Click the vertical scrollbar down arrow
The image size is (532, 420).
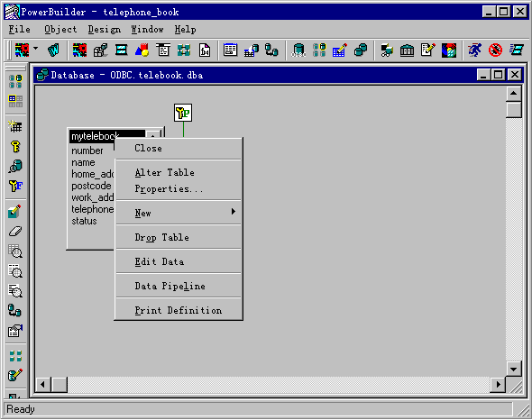(x=513, y=369)
